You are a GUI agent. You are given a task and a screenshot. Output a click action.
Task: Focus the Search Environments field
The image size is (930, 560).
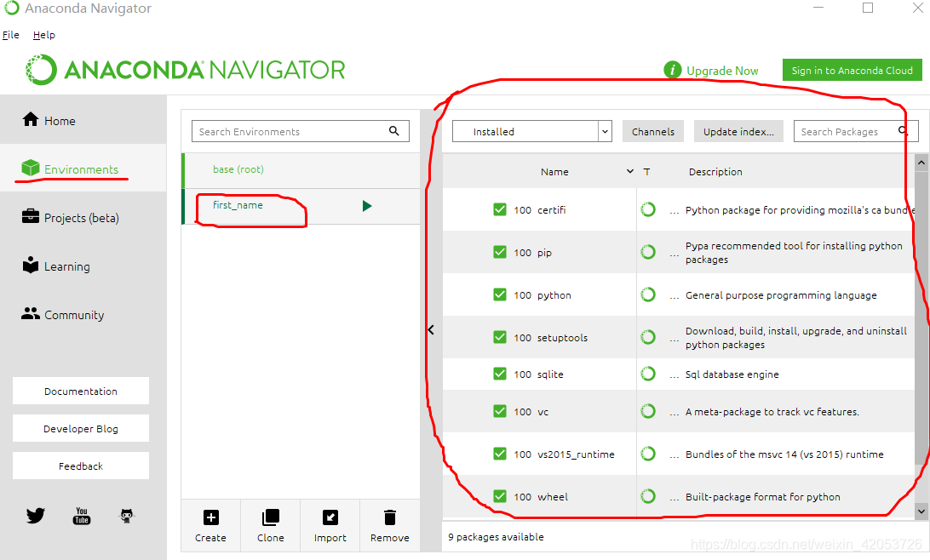coord(300,131)
